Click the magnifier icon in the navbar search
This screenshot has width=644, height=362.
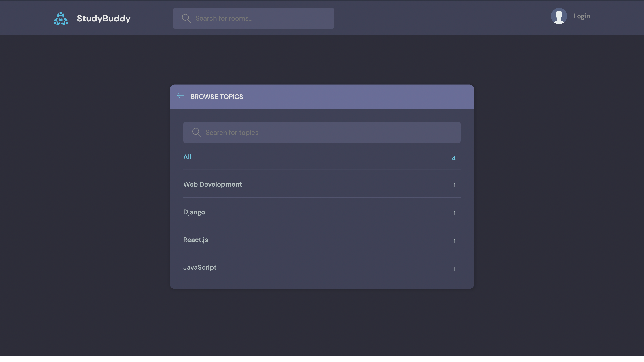[x=186, y=18]
